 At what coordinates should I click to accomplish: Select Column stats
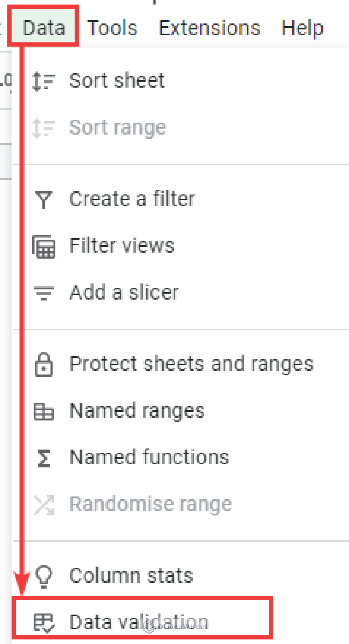(131, 575)
